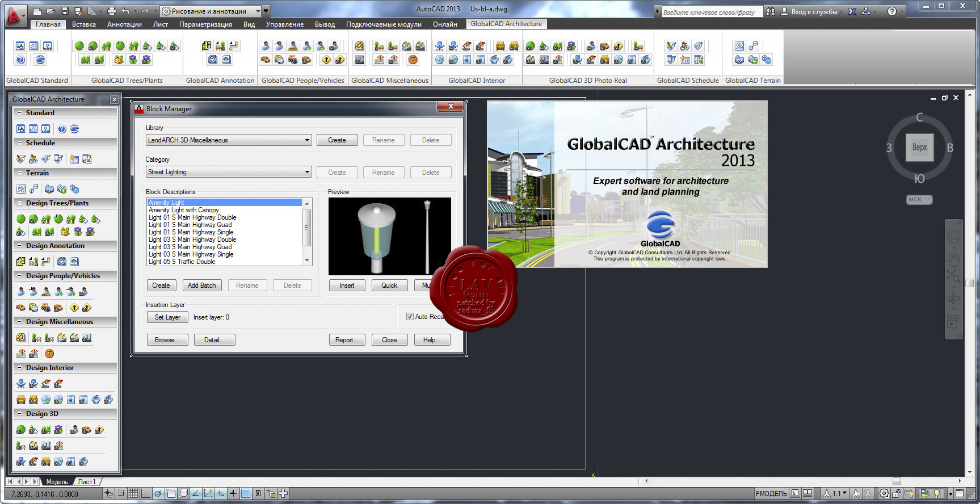Click the orange car icon in People/Vehicles ribbon

coord(266,60)
